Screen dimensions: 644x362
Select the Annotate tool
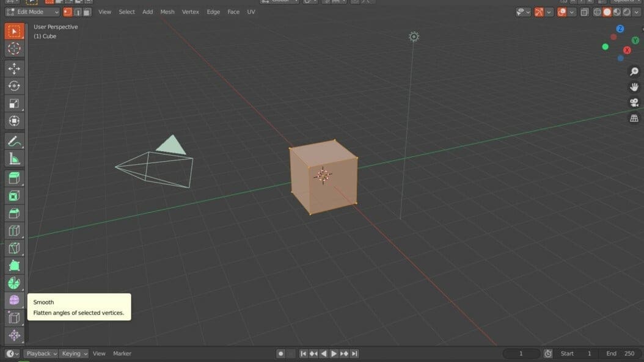14,142
